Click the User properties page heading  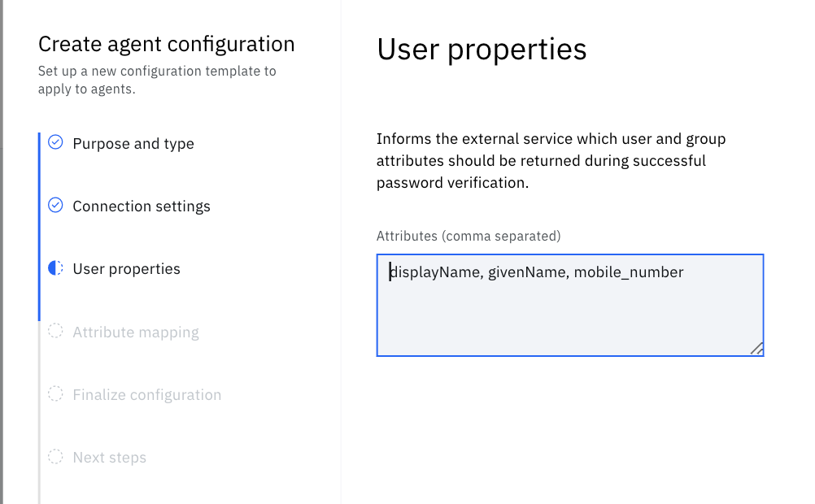482,50
